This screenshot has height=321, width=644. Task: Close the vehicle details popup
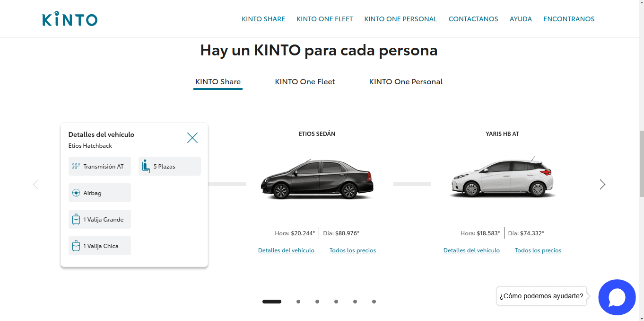192,138
